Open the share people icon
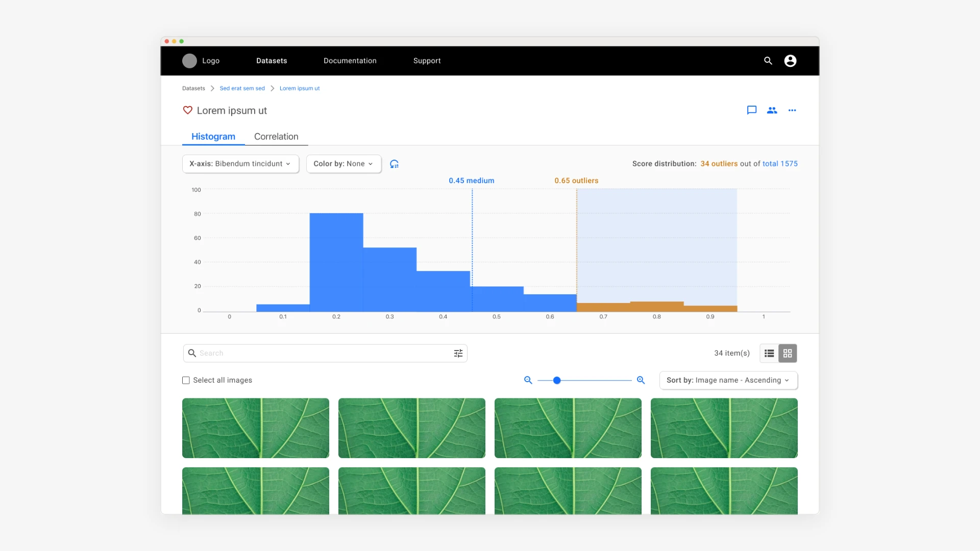 tap(772, 110)
